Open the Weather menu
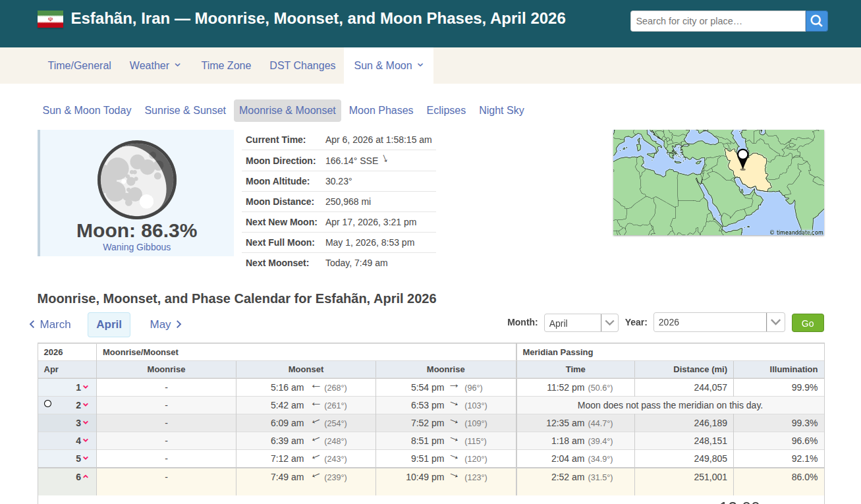Viewport: 861px width, 504px height. (155, 65)
